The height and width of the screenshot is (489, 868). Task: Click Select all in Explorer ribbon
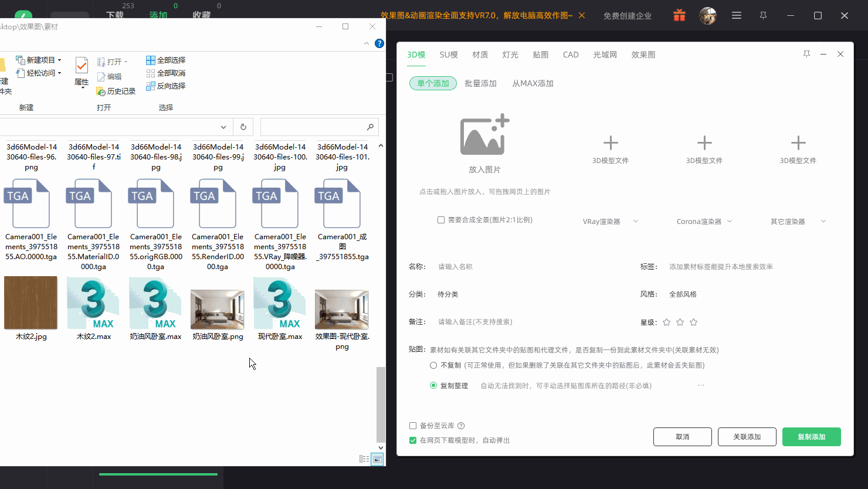pyautogui.click(x=166, y=60)
